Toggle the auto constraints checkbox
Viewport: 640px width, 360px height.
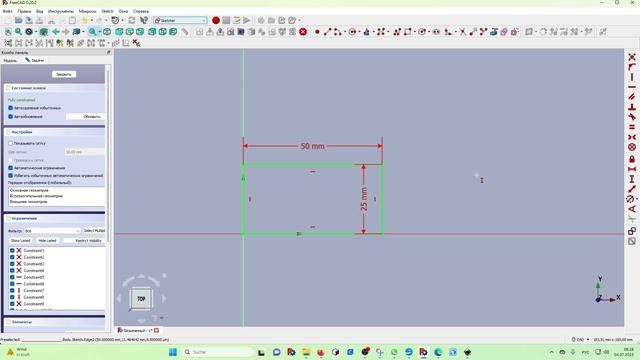pos(11,168)
